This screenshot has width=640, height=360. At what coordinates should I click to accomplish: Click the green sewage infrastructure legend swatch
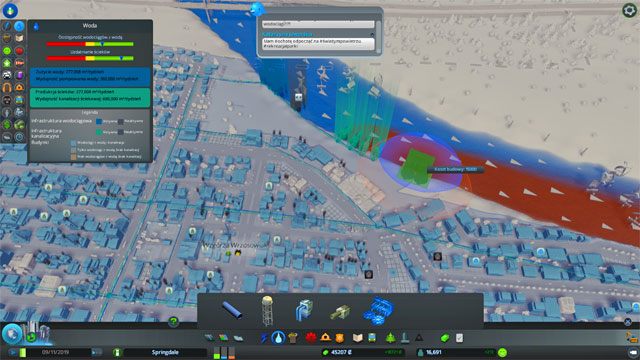click(98, 132)
